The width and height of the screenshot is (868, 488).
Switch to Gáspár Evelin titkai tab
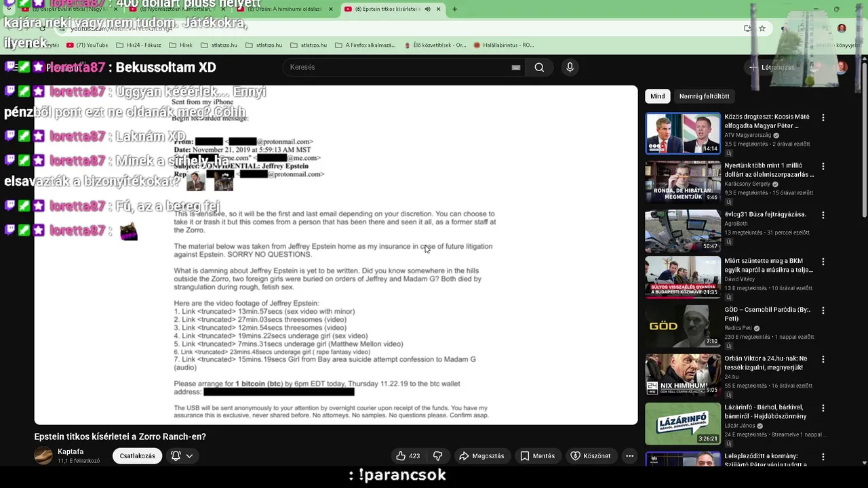(69, 9)
